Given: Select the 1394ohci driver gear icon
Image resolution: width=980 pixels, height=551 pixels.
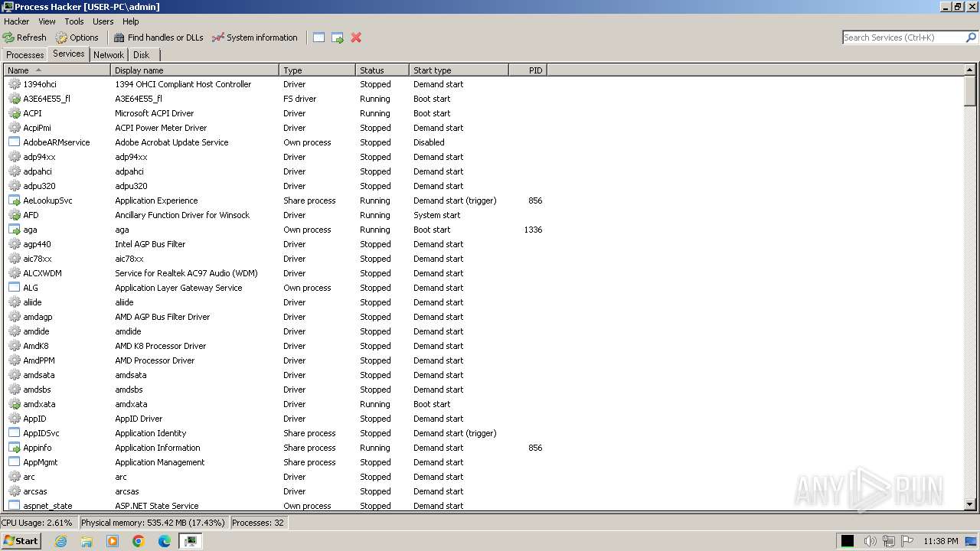Looking at the screenshot, I should [x=15, y=84].
